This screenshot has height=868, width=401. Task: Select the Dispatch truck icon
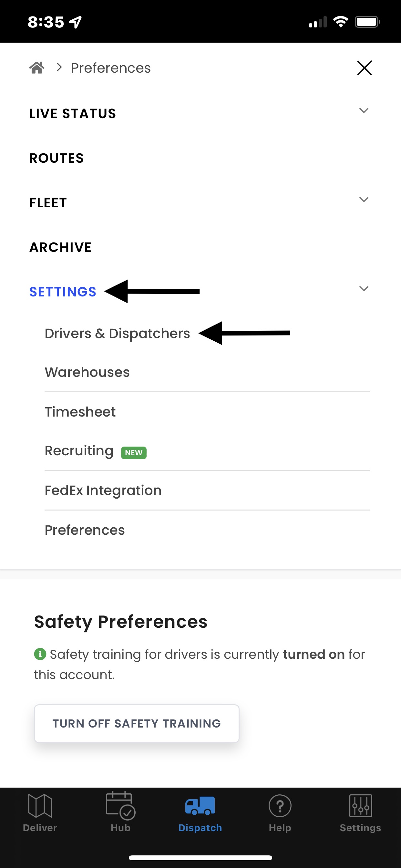coord(200,806)
